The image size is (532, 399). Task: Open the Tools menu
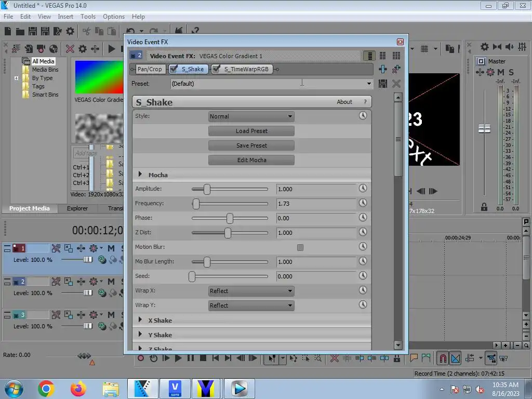(x=88, y=16)
